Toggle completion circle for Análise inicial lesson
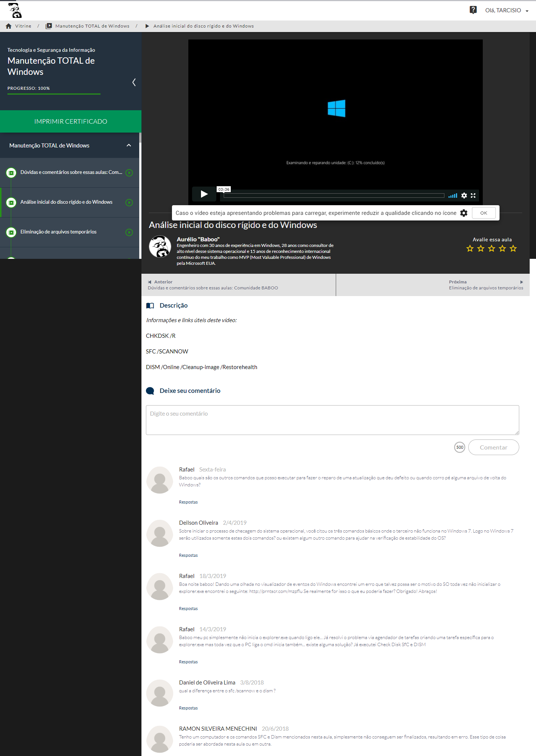The image size is (536, 756). coord(129,203)
